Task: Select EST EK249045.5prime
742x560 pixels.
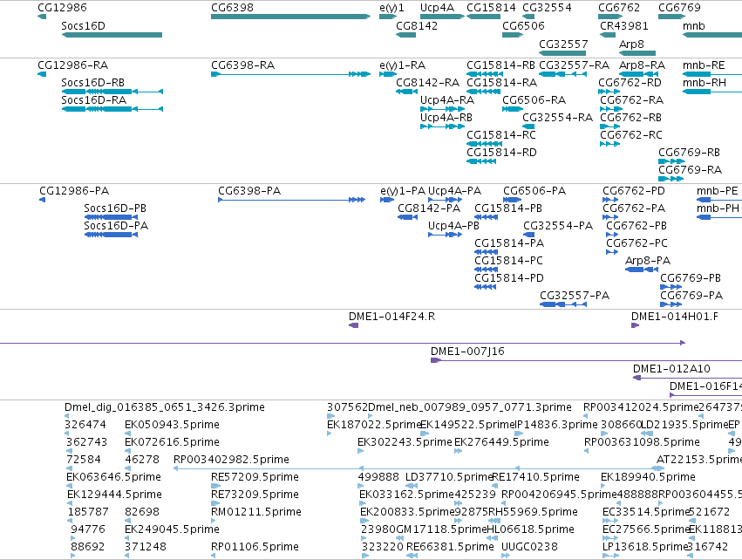Action: 173,529
